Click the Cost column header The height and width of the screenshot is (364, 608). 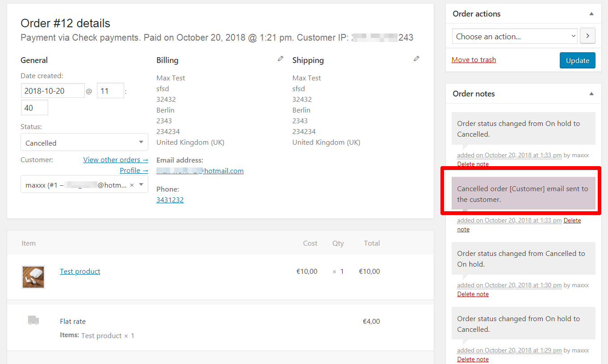[x=310, y=243]
